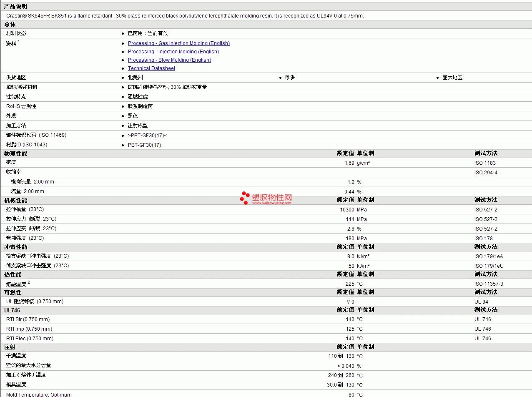The width and height of the screenshot is (532, 397).
Task: Click the UL 94 test method
Action: pos(481,302)
